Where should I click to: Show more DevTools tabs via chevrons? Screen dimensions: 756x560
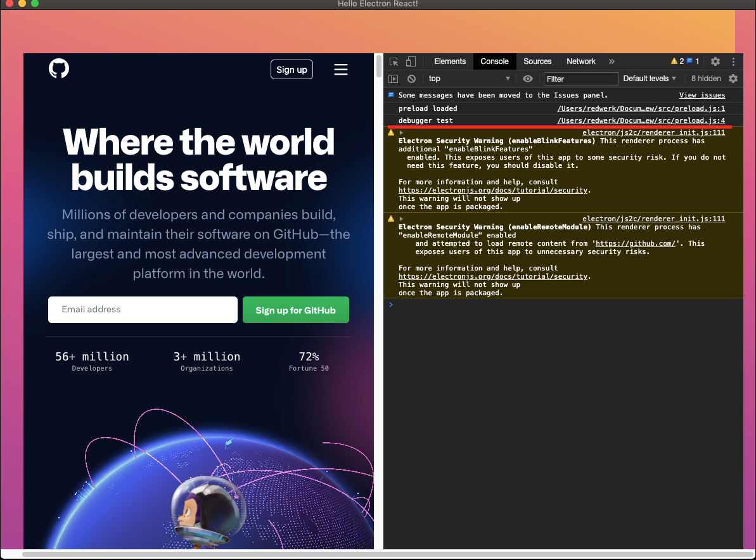612,61
